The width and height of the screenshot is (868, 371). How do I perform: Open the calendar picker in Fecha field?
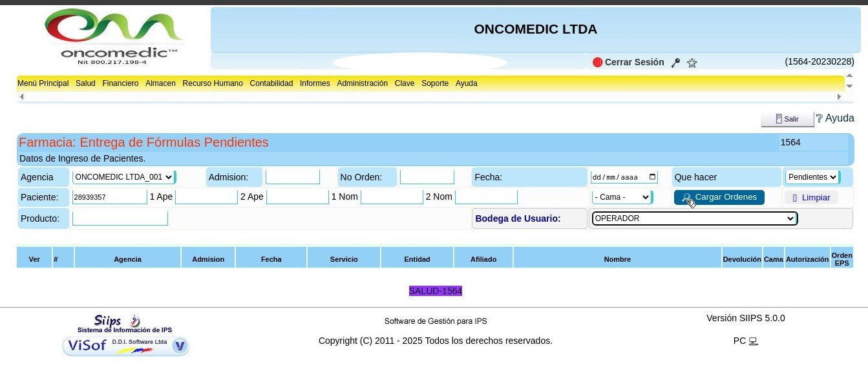point(652,177)
